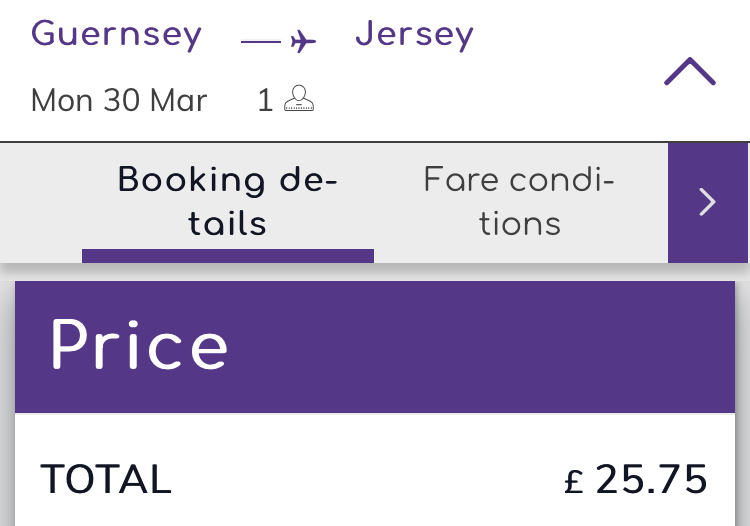Click the purple underline beneath Booking details
The width and height of the screenshot is (750, 526).
[228, 256]
